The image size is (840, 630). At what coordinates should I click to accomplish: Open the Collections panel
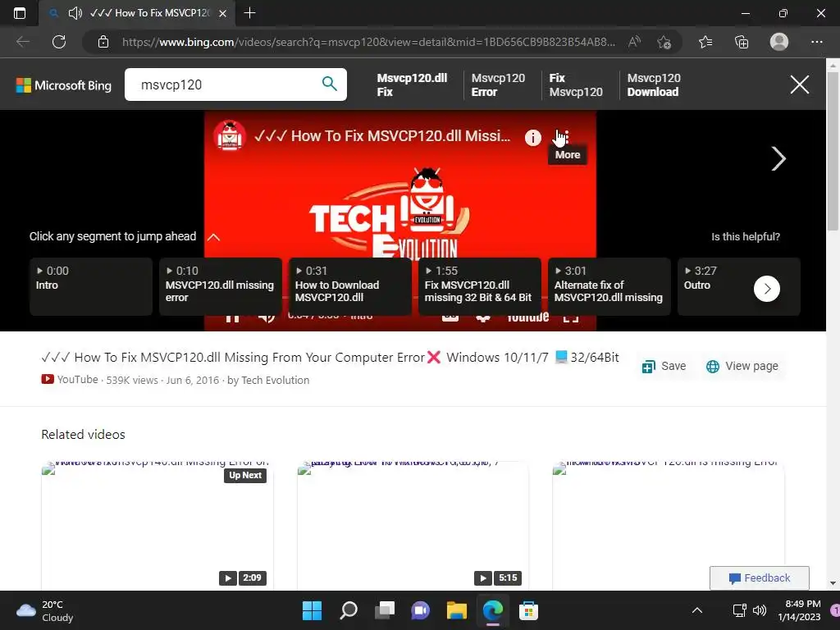click(742, 42)
